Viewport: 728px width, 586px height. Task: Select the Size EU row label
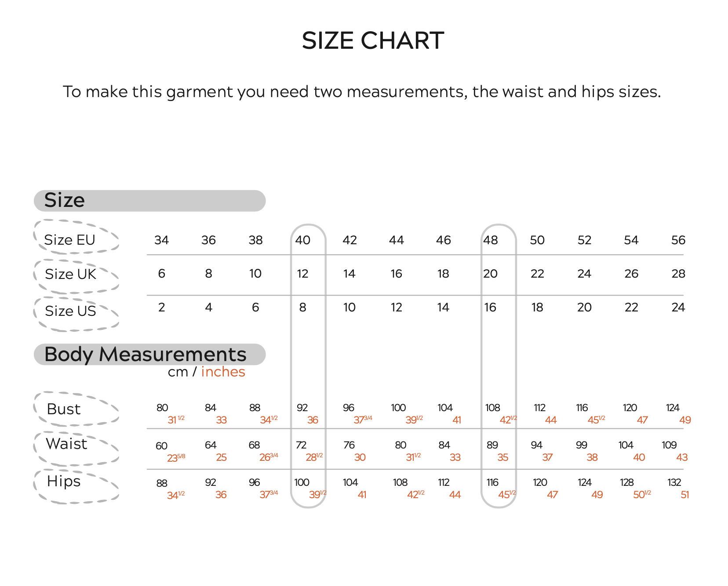[70, 240]
